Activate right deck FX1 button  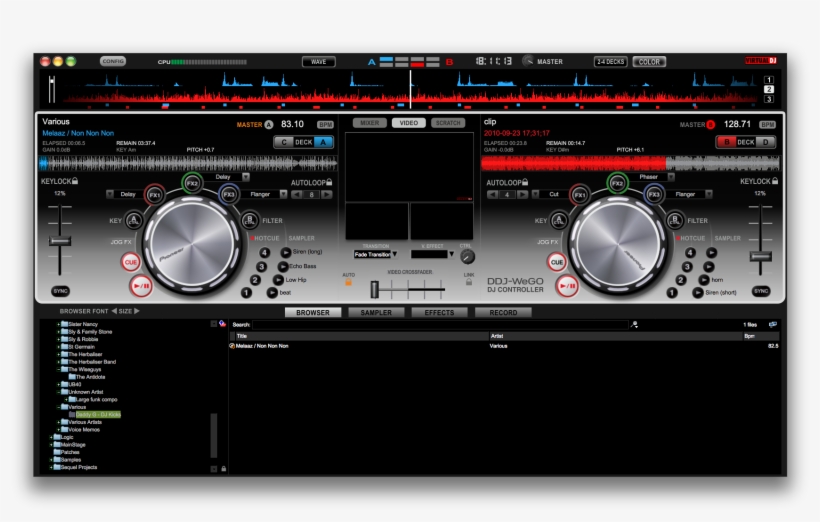tap(579, 195)
